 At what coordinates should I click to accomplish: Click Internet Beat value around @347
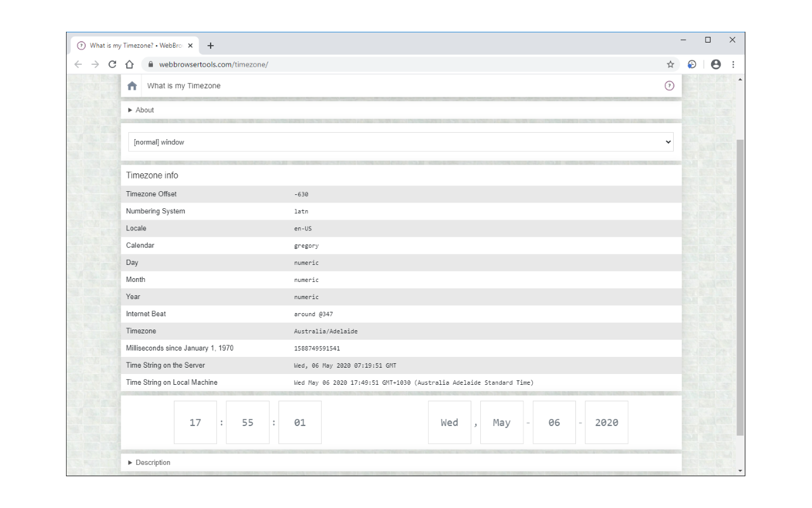point(313,314)
